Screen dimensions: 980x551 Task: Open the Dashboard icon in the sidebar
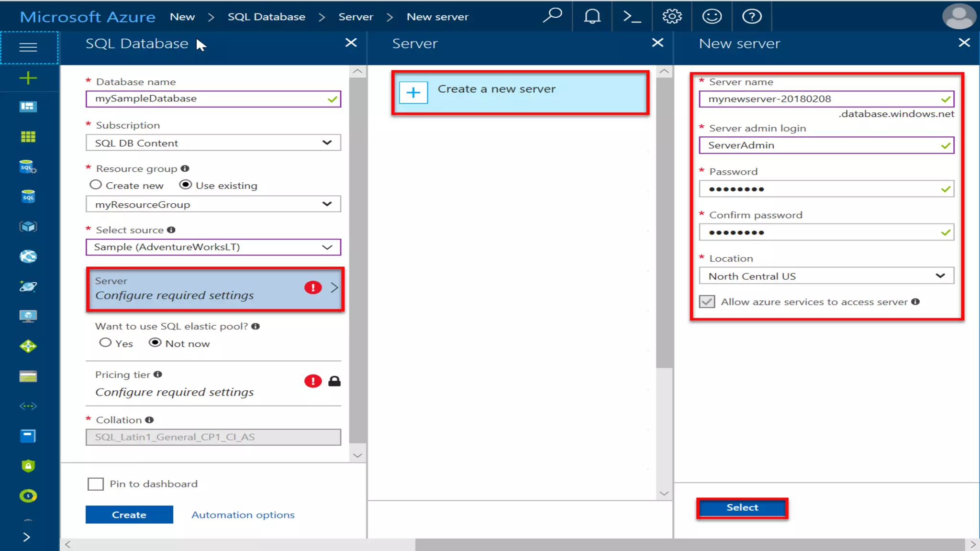pos(28,106)
